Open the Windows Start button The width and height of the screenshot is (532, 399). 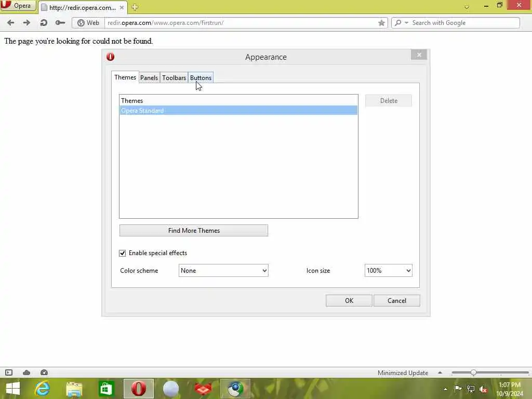[13, 389]
